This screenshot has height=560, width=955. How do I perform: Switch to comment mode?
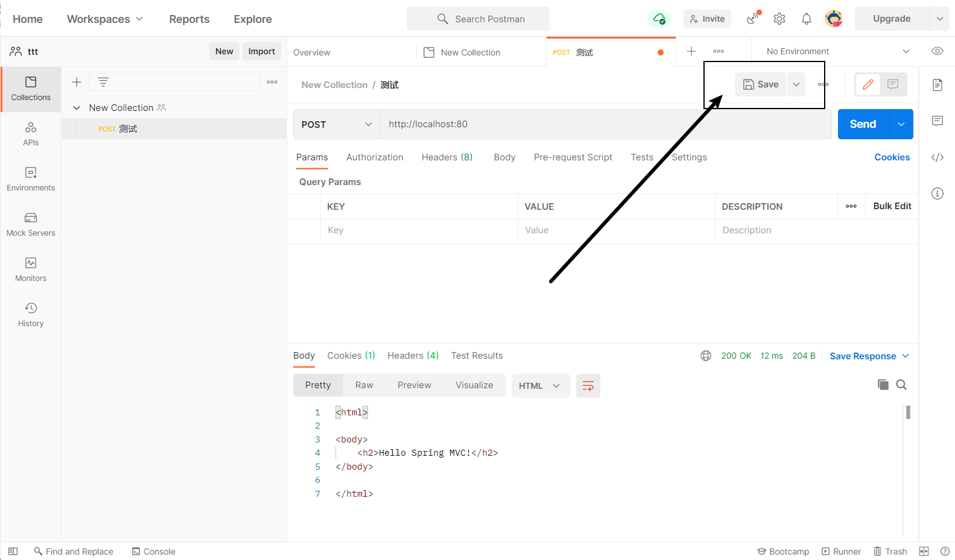[893, 84]
